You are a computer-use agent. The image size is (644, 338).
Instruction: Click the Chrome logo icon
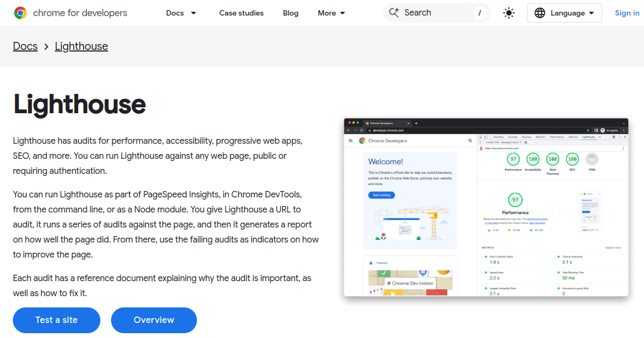(x=20, y=13)
